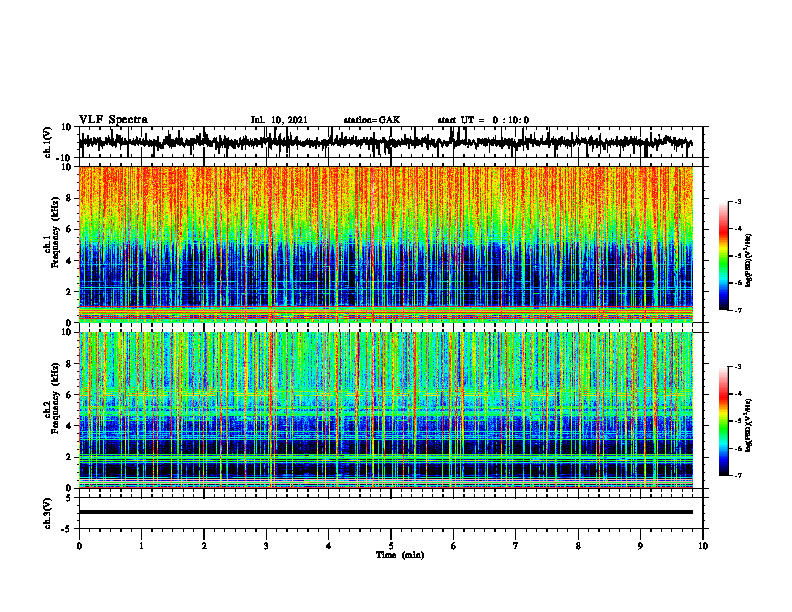Click the -7 label on ch.2 colorbar
This screenshot has height=612, width=792.
point(738,475)
